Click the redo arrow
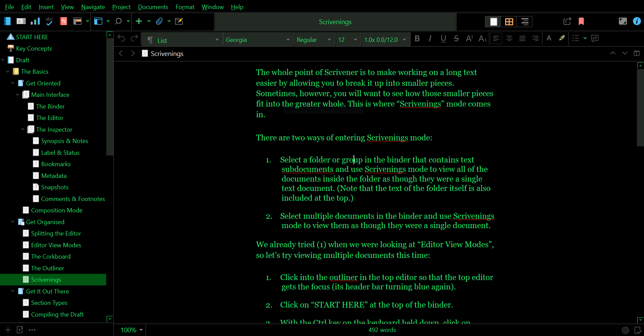Viewport: 644px width, 336px height. 135,39
